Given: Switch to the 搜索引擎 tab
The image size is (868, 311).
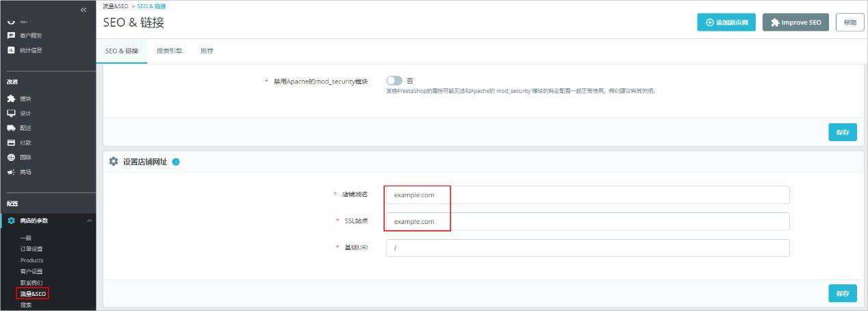Looking at the screenshot, I should (169, 51).
